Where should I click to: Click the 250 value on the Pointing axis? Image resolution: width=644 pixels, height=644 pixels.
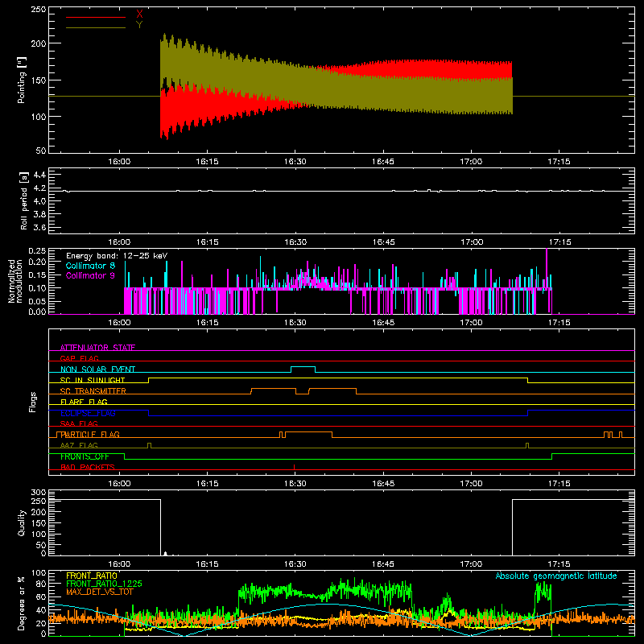pyautogui.click(x=38, y=9)
